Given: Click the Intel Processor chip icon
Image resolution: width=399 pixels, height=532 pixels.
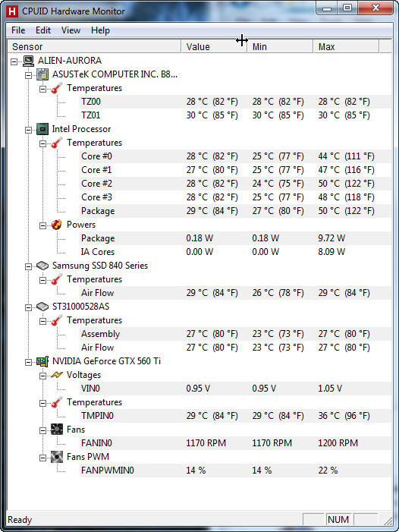Looking at the screenshot, I should pos(42,129).
